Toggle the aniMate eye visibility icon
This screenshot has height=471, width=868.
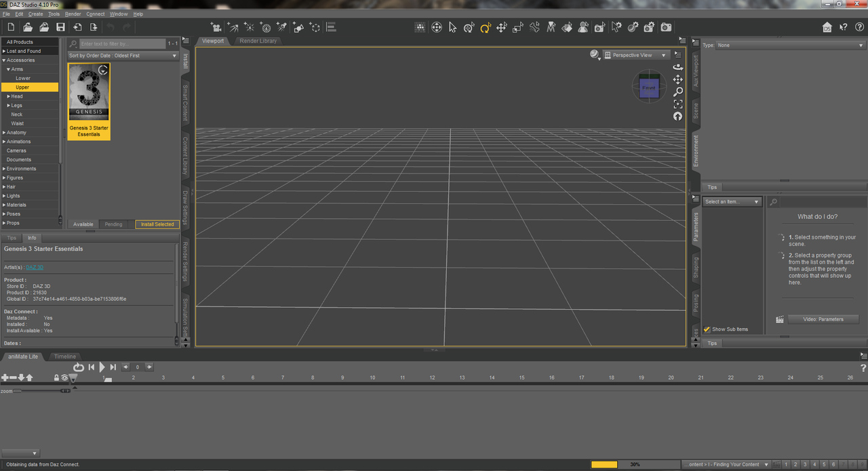point(65,377)
